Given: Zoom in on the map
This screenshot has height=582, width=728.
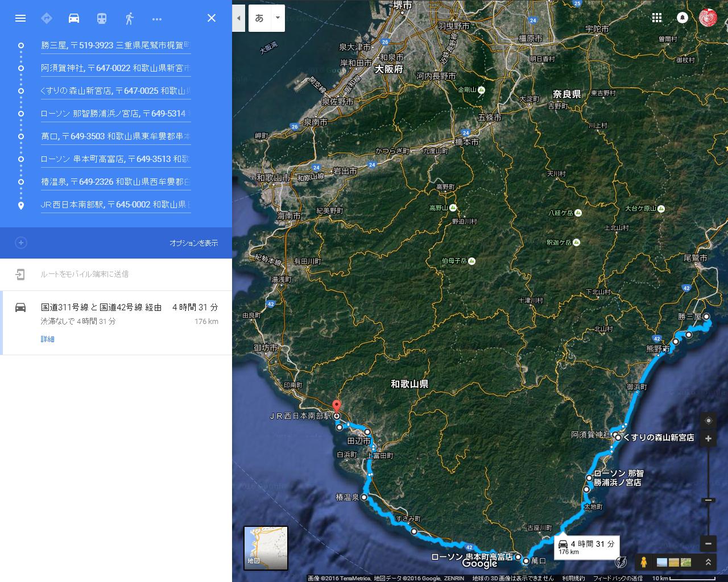Looking at the screenshot, I should click(x=708, y=439).
